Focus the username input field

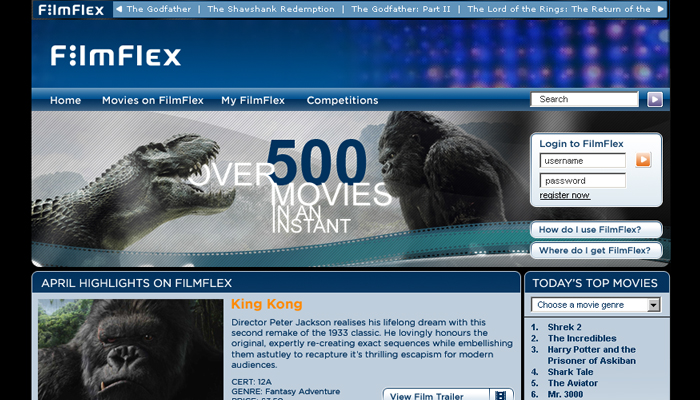coord(583,161)
